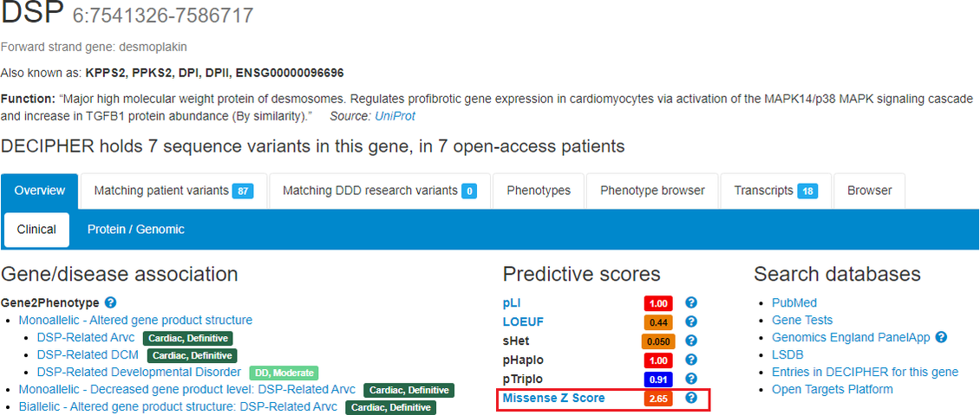Click help icon beside Genomics England PanelApp

pyautogui.click(x=941, y=337)
